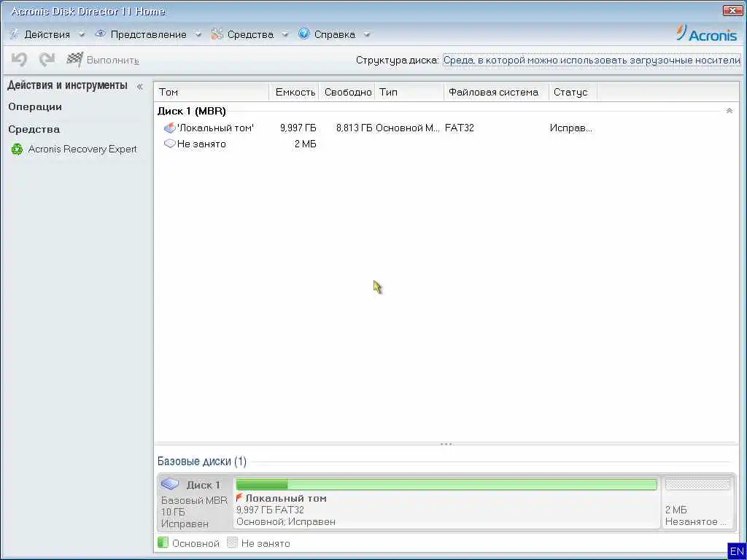Image resolution: width=747 pixels, height=560 pixels.
Task: Click the volume icon beside 'Локальный том' row
Action: (169, 128)
